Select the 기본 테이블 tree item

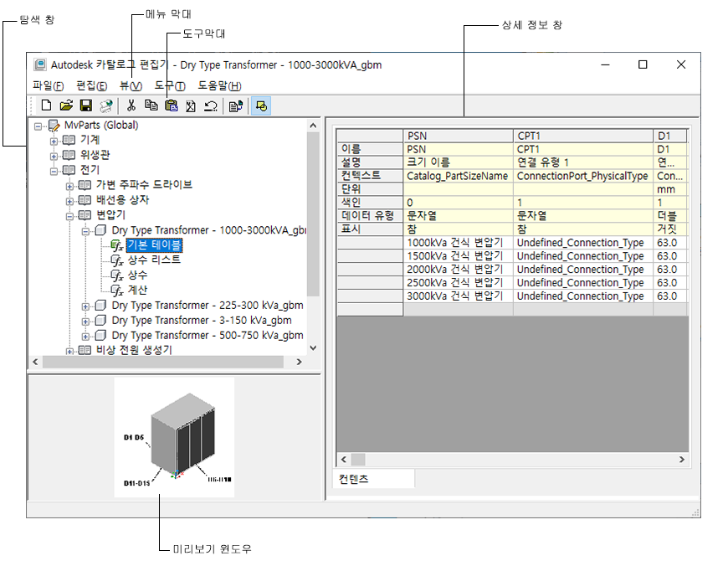tap(154, 244)
